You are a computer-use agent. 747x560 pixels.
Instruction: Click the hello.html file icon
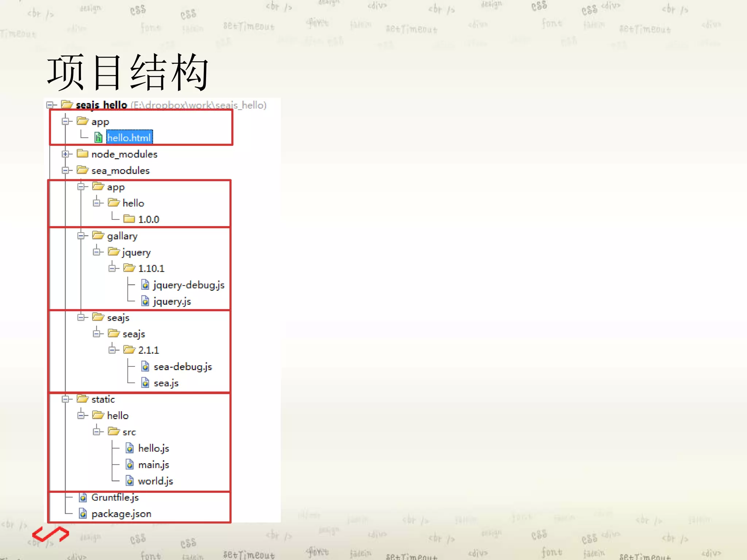[x=98, y=137]
